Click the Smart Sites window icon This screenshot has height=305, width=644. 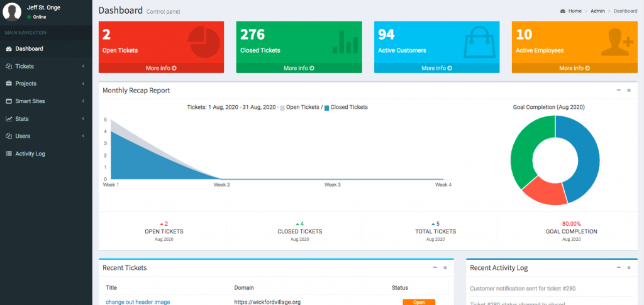(9, 101)
